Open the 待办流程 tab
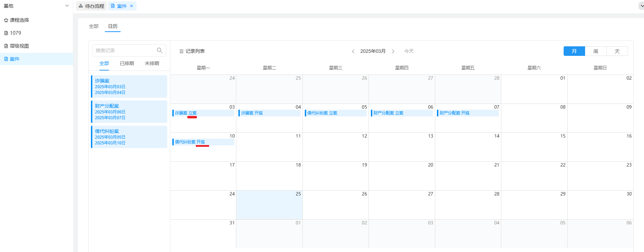Screen dimensions: 644x252 point(91,6)
